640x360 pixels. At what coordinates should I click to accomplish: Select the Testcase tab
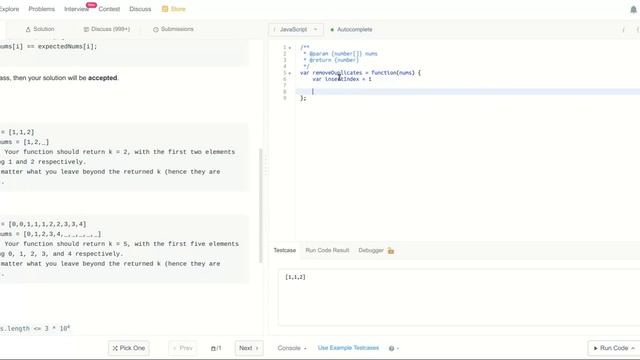point(284,251)
